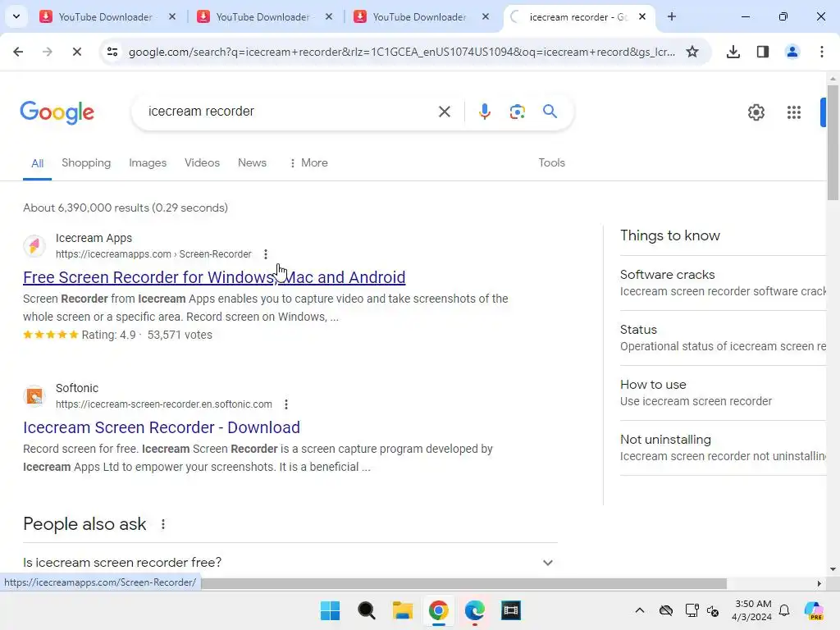Clear the Google search box

tap(444, 112)
